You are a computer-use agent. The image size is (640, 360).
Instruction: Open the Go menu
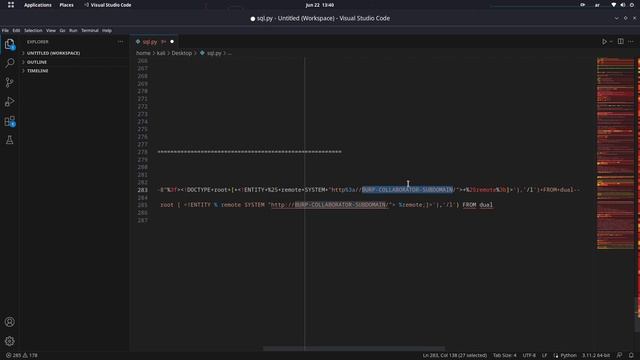[62, 30]
